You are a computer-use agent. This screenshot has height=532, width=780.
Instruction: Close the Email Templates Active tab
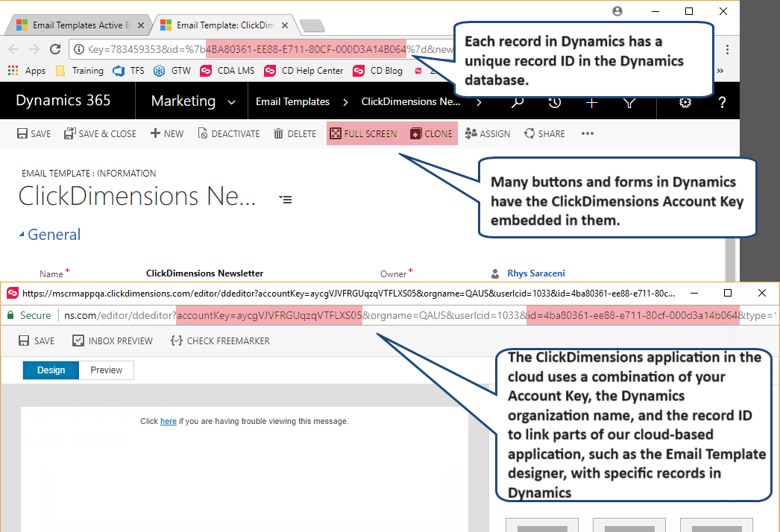141,25
